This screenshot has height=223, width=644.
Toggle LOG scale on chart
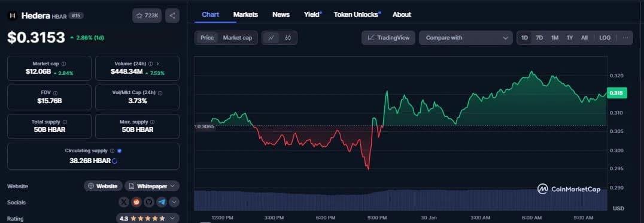coord(604,38)
